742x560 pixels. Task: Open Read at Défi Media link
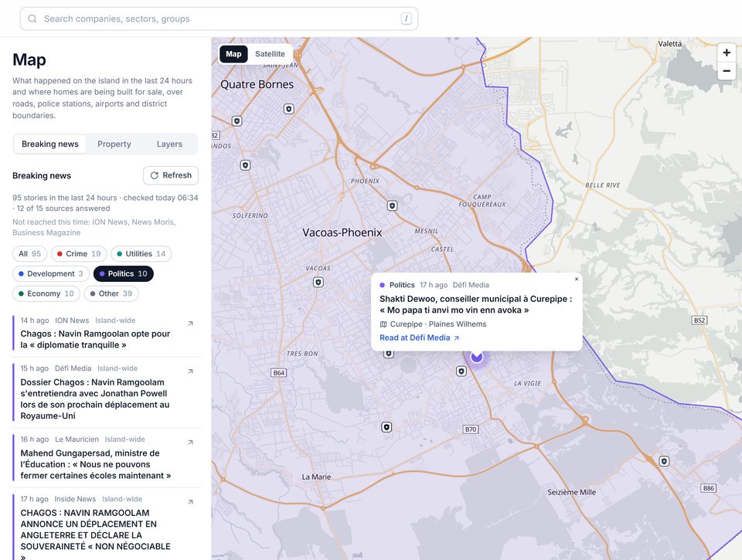419,338
